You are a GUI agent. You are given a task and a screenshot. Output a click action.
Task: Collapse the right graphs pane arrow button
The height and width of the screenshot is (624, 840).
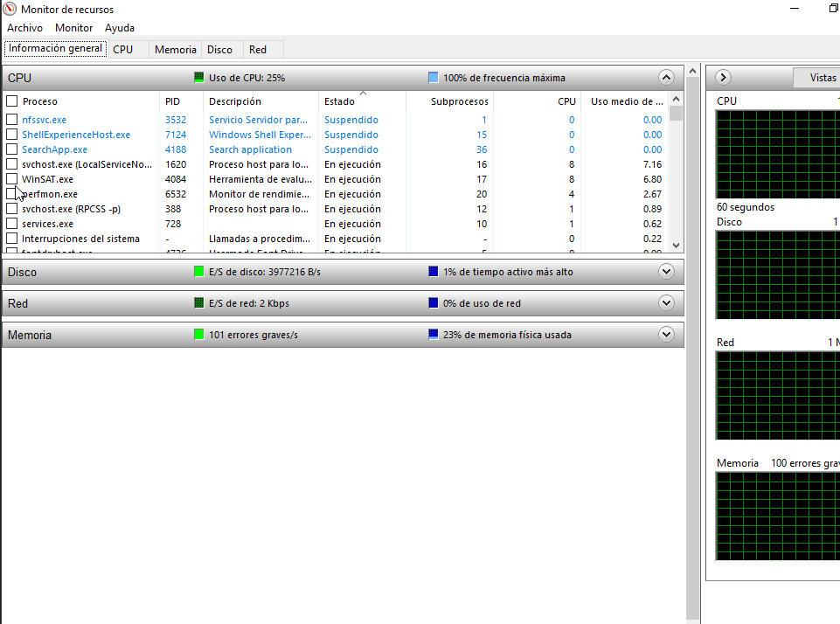pyautogui.click(x=723, y=78)
